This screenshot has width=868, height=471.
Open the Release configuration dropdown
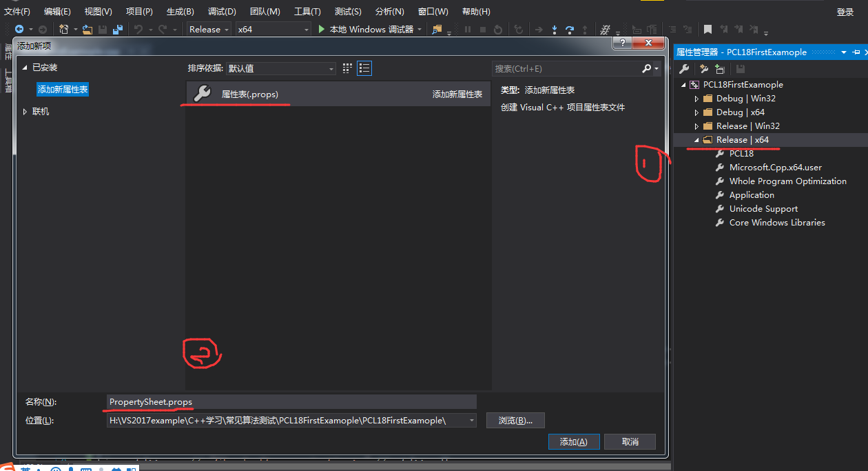click(208, 29)
